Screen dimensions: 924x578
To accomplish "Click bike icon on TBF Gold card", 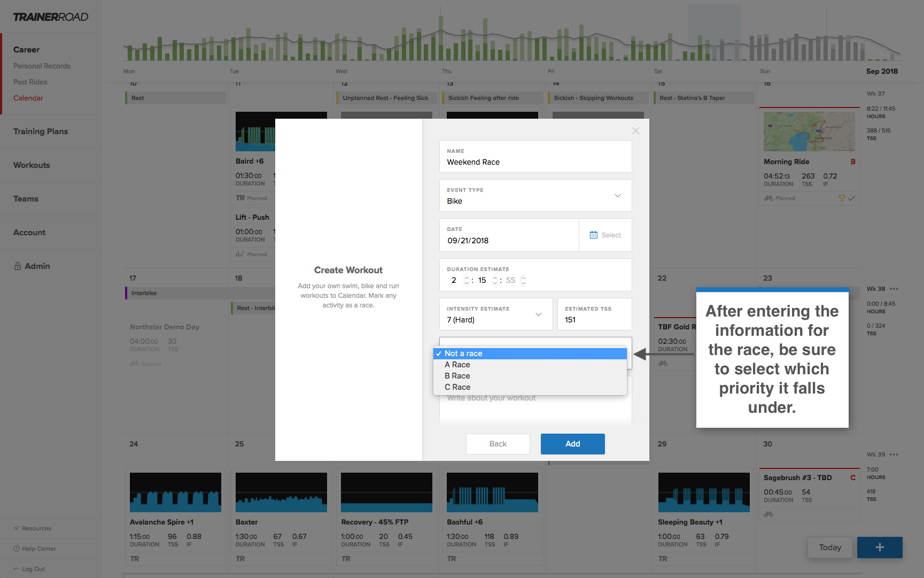I will [x=663, y=364].
